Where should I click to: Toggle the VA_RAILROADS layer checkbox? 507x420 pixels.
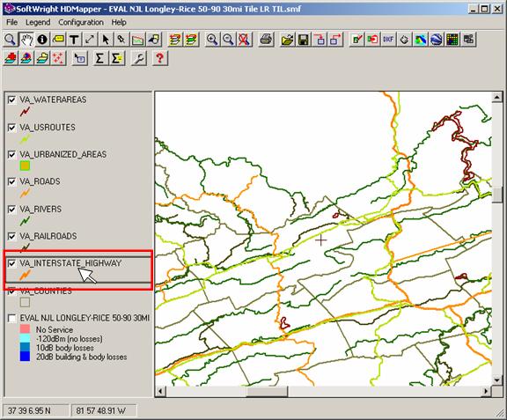click(x=12, y=236)
